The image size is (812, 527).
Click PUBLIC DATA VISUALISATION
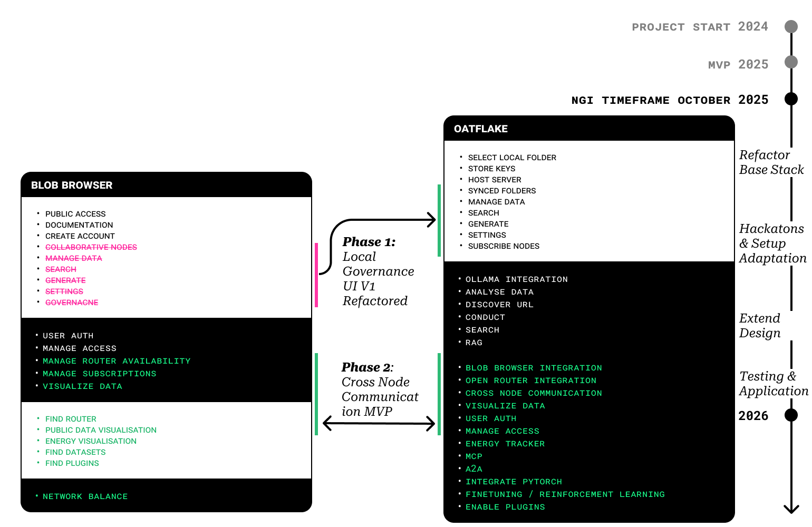click(101, 430)
